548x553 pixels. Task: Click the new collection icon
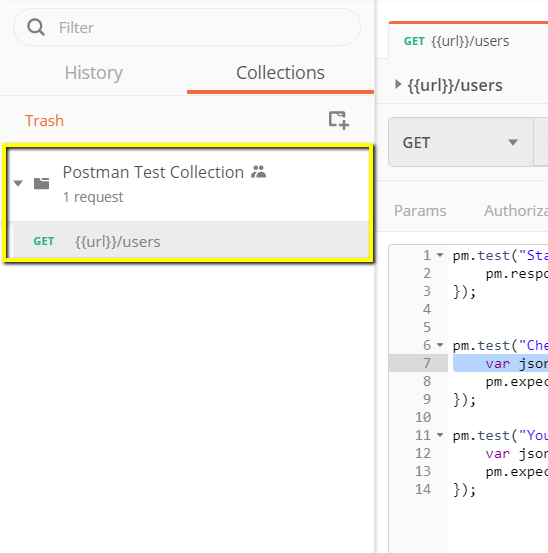point(339,120)
